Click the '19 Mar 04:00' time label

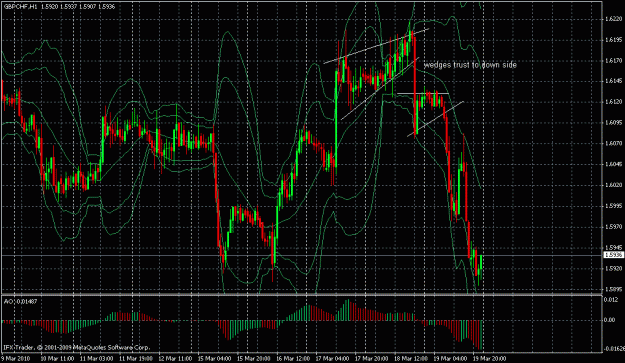pos(451,359)
